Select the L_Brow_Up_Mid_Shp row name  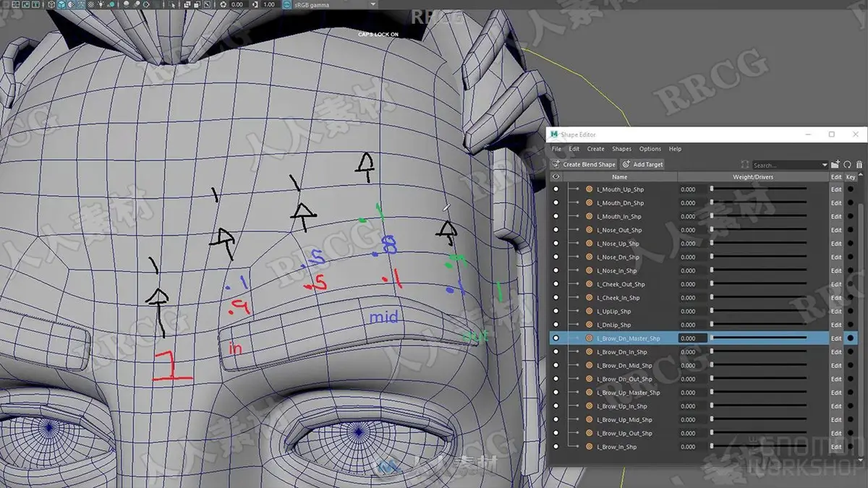pyautogui.click(x=624, y=419)
